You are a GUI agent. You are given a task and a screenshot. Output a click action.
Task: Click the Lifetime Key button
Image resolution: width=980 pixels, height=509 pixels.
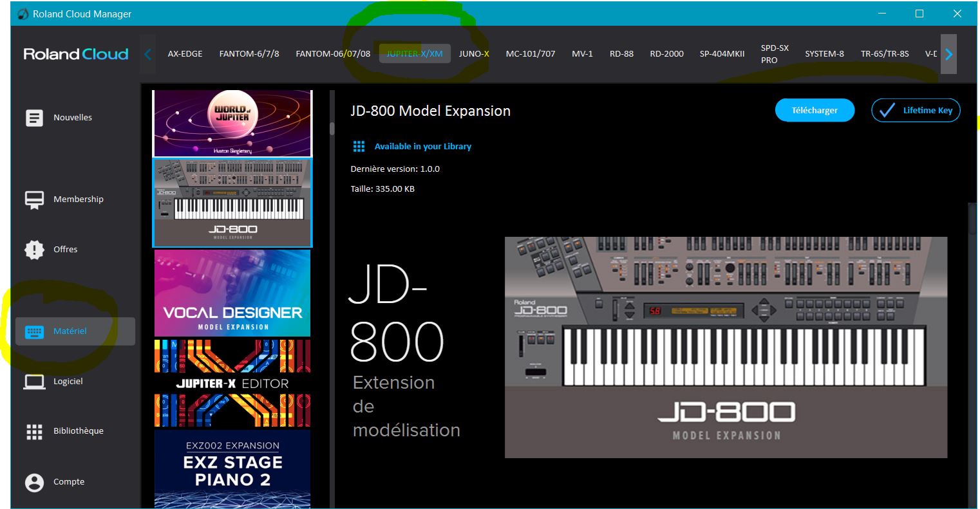[x=916, y=110]
